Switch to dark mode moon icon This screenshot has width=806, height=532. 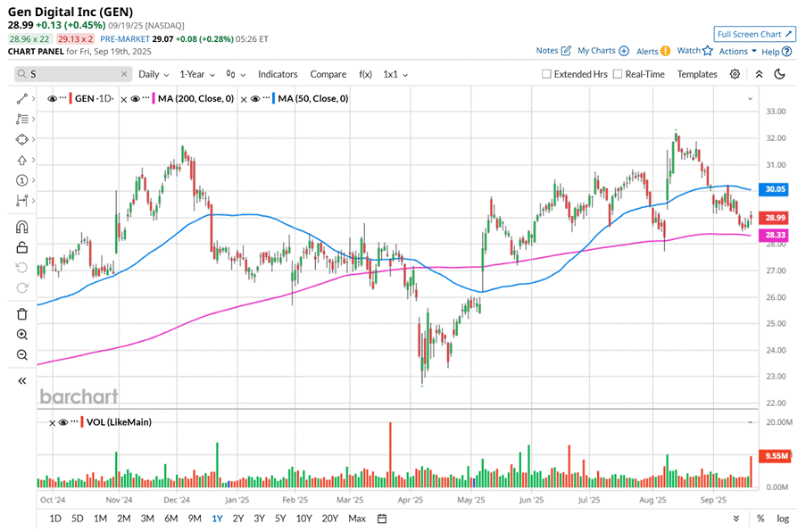[779, 74]
